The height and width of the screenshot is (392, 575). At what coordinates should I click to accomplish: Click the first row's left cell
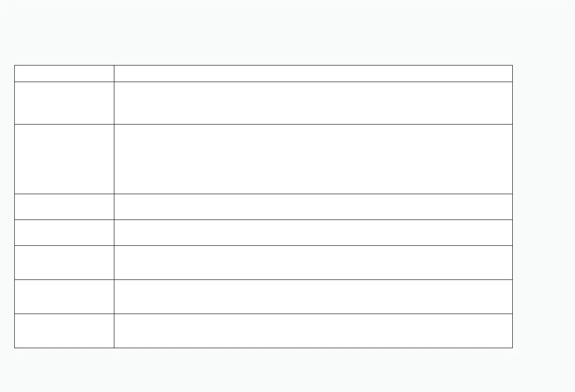[x=64, y=73]
